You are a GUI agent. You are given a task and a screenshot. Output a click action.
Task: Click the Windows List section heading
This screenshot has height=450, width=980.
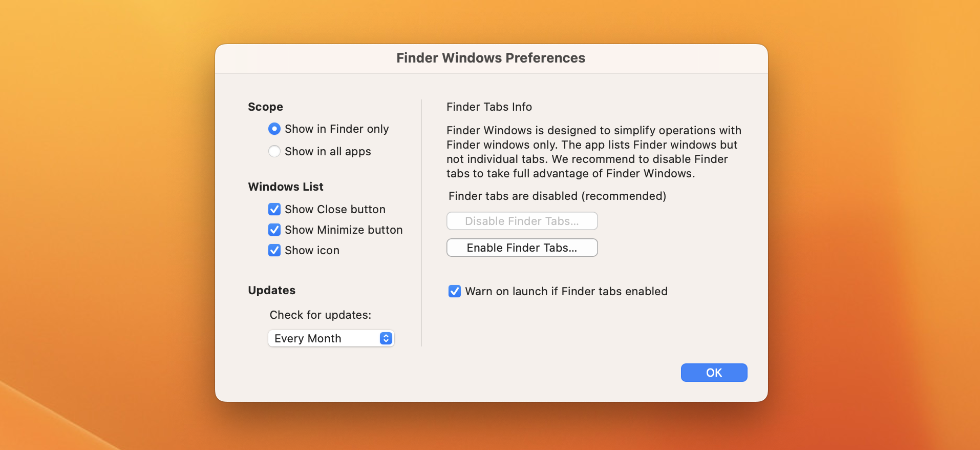coord(286,187)
